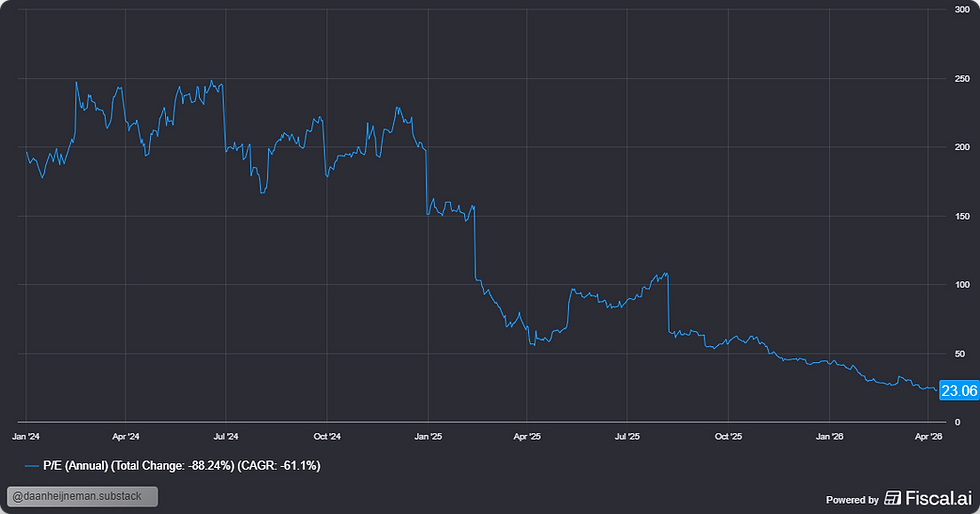Click the Jul '24 x-axis label
The image size is (980, 514).
click(x=226, y=436)
